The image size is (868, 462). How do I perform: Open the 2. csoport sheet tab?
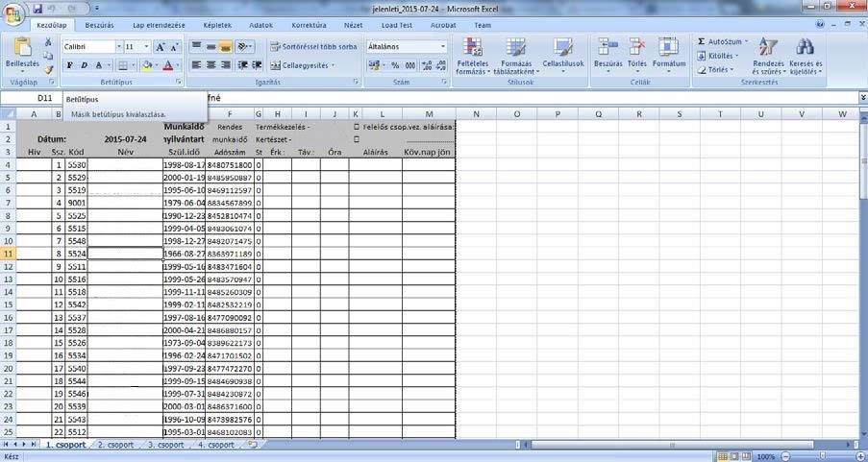pos(115,445)
